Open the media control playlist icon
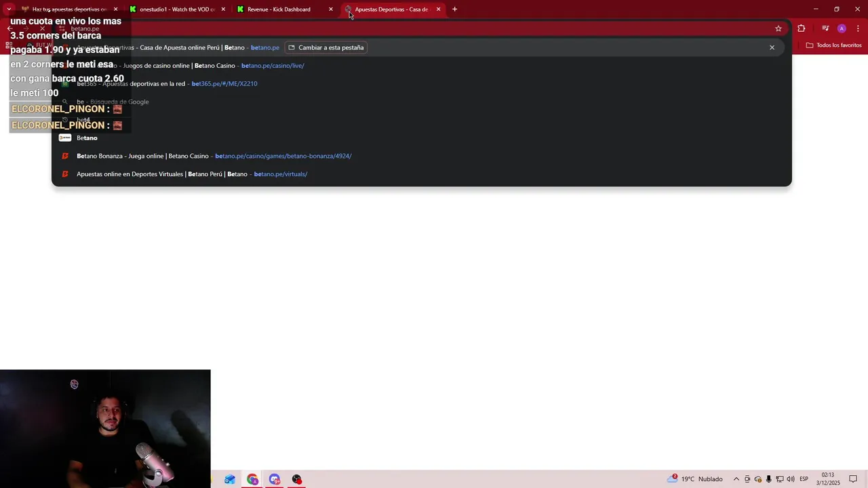Screen dimensions: 868x488 tap(825, 28)
